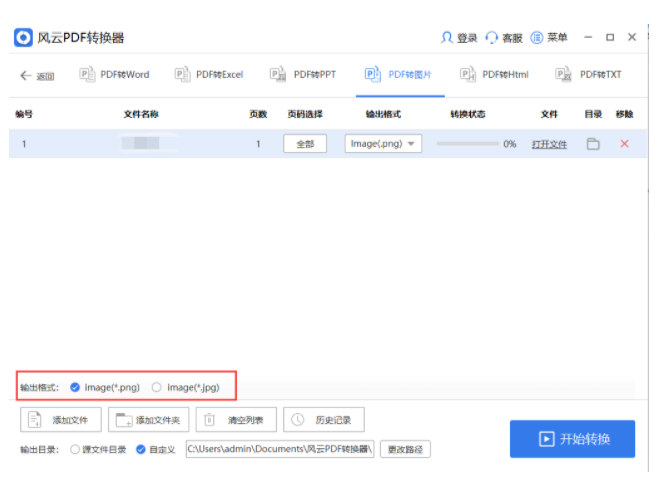Choose 源文件目录 as output directory

75,450
